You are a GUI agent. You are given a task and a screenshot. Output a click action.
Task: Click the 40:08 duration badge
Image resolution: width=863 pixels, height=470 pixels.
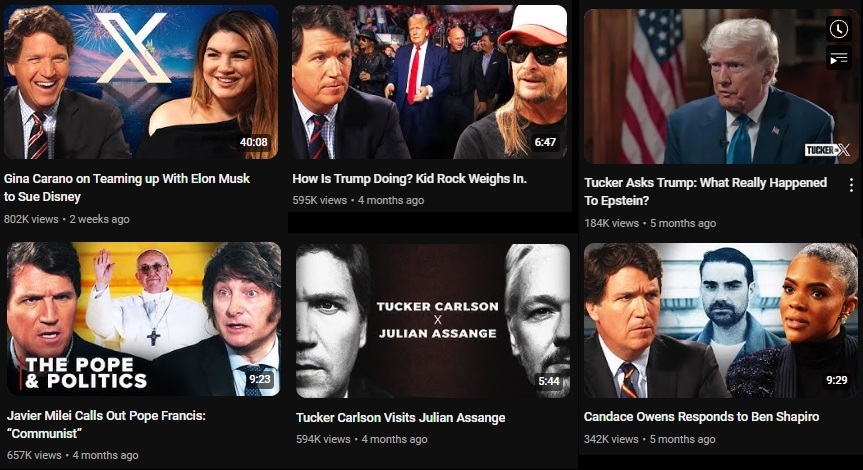254,142
